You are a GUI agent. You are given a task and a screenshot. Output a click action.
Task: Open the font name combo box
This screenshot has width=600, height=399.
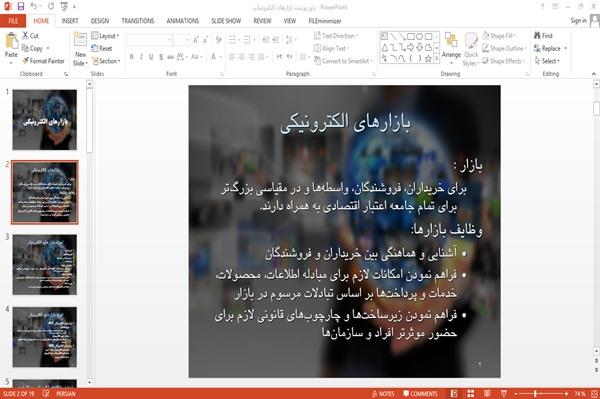(149, 39)
